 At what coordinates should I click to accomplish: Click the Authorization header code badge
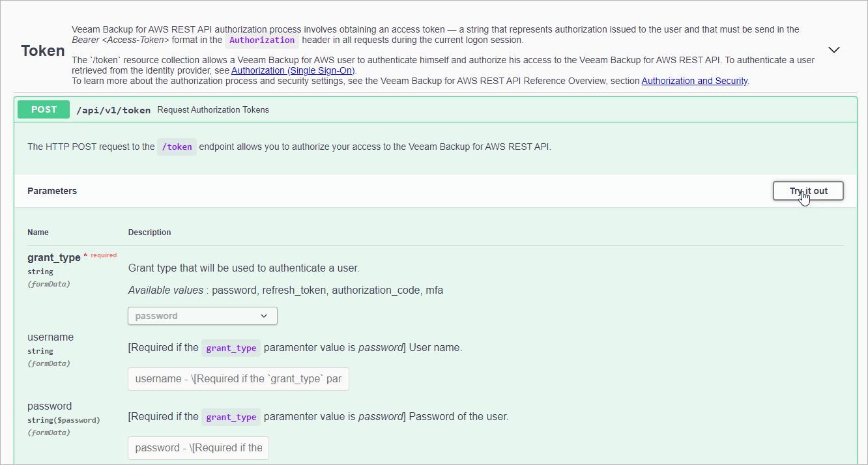[x=262, y=40]
